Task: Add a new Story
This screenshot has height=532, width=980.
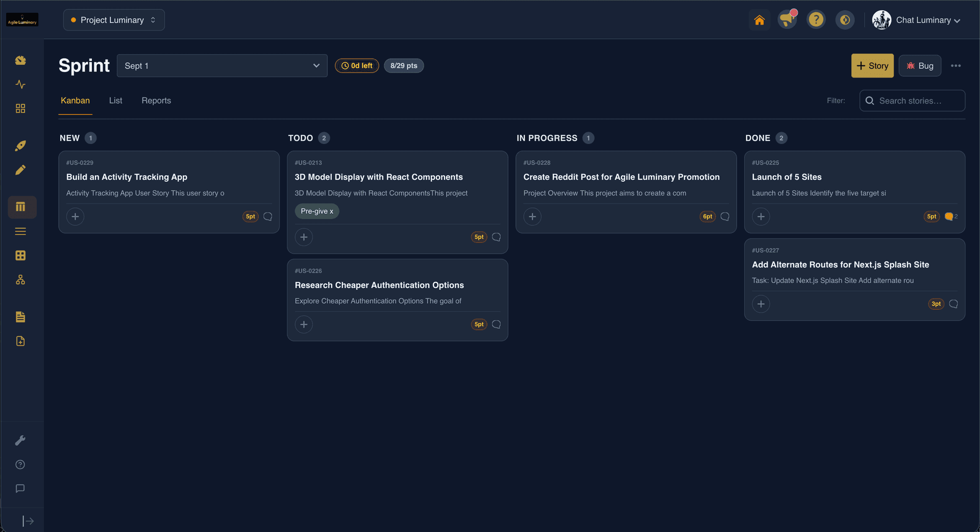Action: point(872,66)
